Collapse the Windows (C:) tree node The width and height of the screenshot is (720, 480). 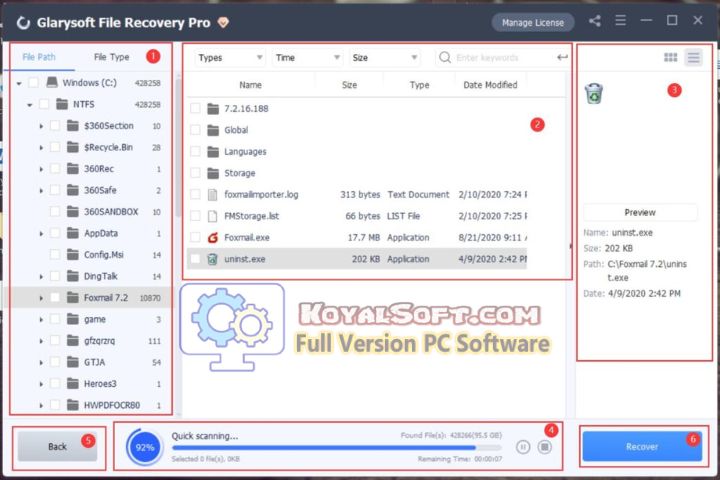19,83
